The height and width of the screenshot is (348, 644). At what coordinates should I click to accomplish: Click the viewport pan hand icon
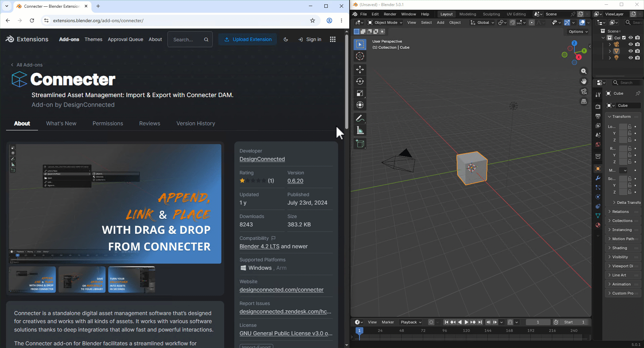point(584,81)
